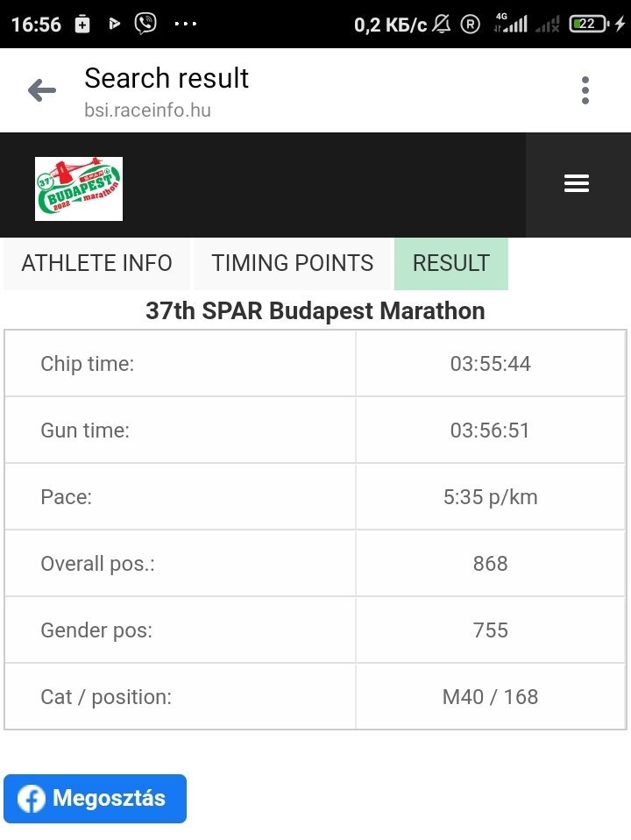Image resolution: width=631 pixels, height=840 pixels.
Task: Share result via Megosztás button
Action: pyautogui.click(x=108, y=799)
